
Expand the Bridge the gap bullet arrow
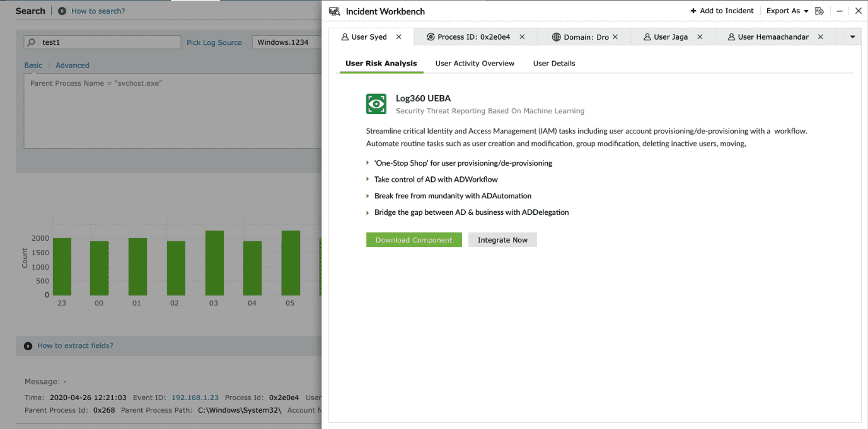(368, 212)
